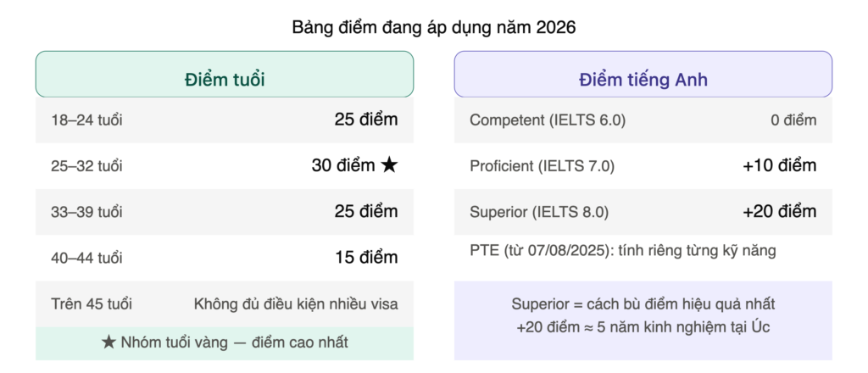Click the star icon beside 30 điểm
The width and height of the screenshot is (868, 373).
pyautogui.click(x=390, y=165)
